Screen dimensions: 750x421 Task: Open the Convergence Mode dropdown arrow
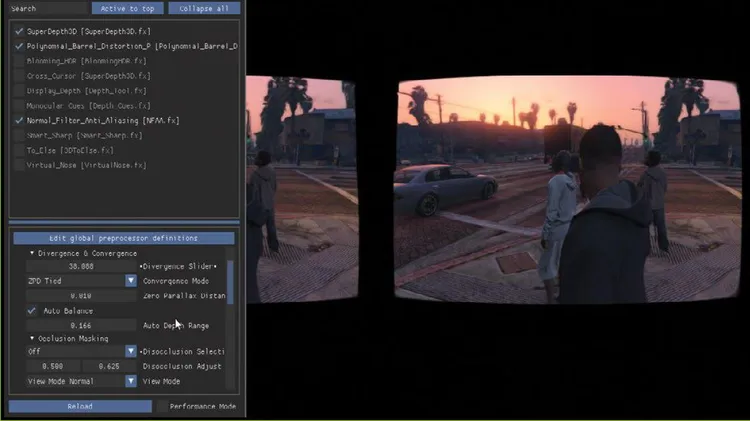131,281
